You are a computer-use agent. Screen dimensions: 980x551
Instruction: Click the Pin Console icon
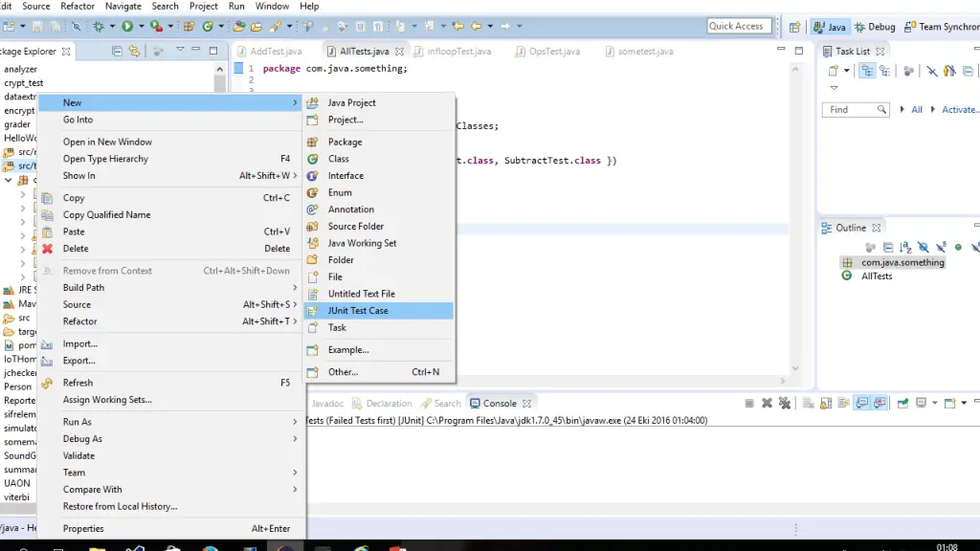pyautogui.click(x=902, y=404)
